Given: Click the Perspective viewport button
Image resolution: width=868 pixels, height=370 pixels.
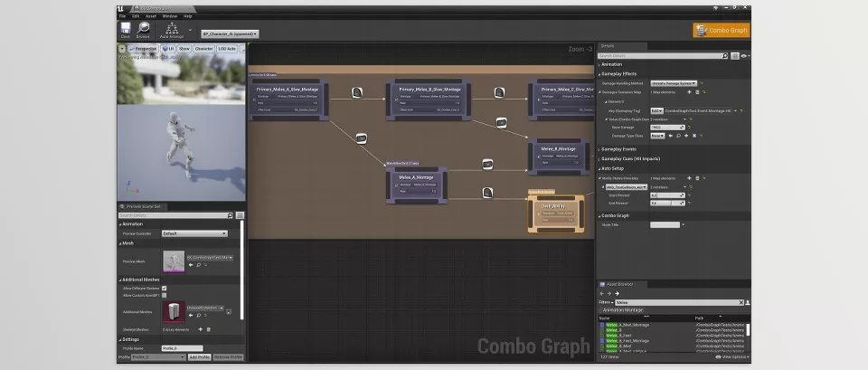Looking at the screenshot, I should tap(145, 49).
